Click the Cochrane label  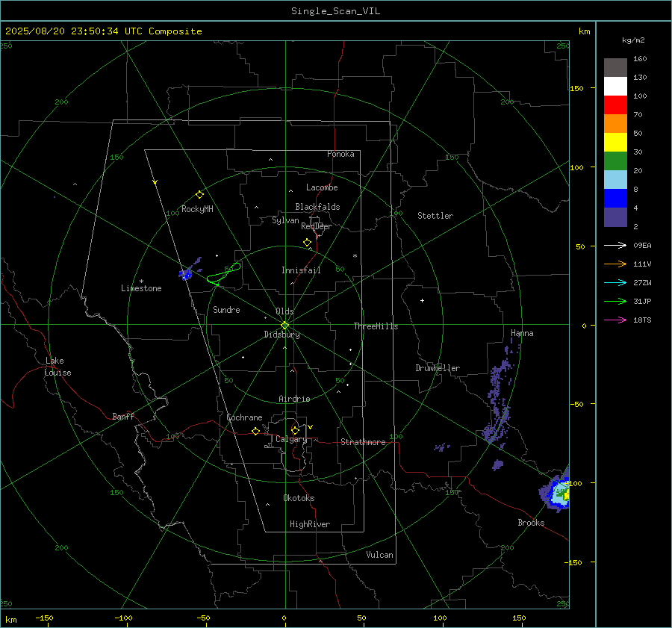point(244,417)
